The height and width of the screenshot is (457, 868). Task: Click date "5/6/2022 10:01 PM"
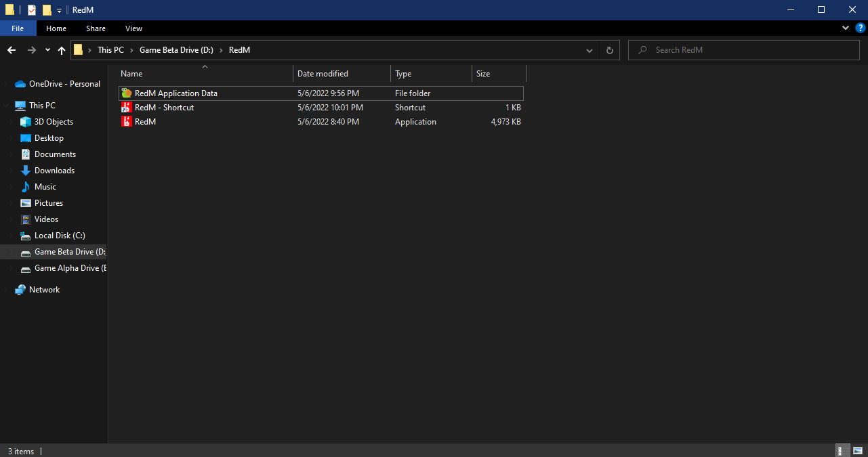click(x=330, y=108)
